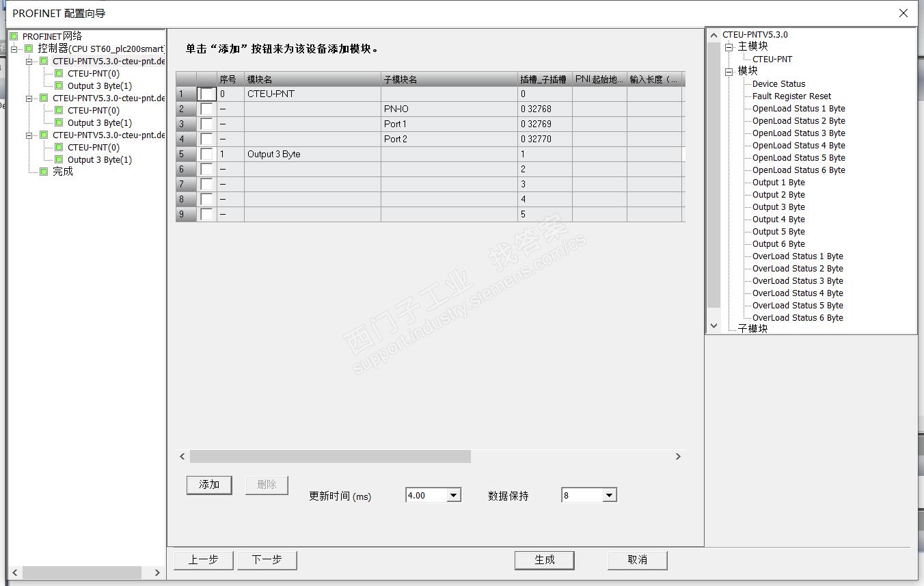
Task: Select the Fault Register Reset module
Action: [792, 96]
